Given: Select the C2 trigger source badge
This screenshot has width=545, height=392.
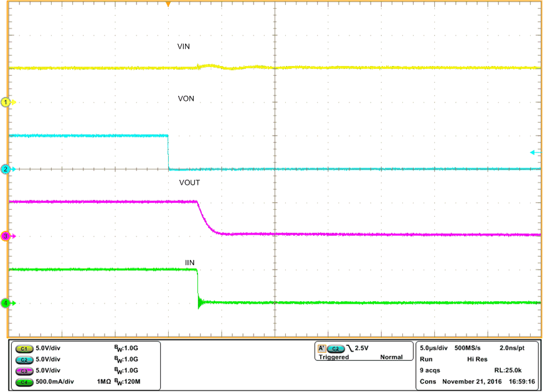Looking at the screenshot, I should 336,348.
